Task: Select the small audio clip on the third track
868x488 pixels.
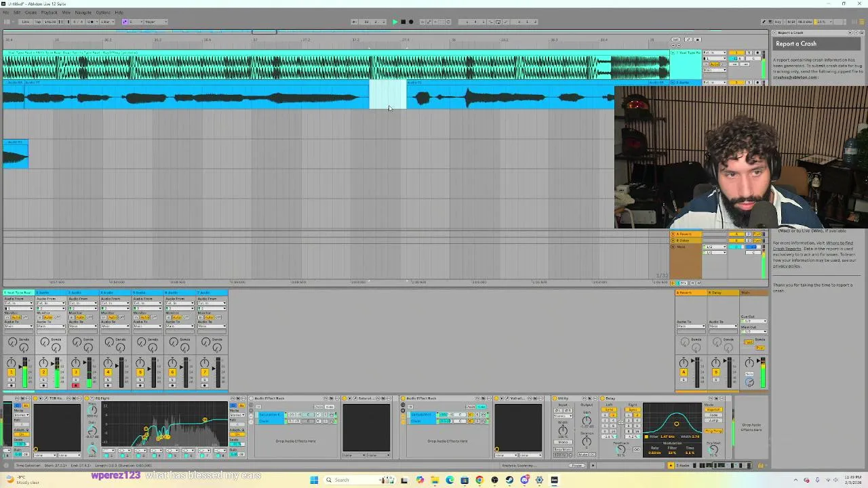Action: 16,155
